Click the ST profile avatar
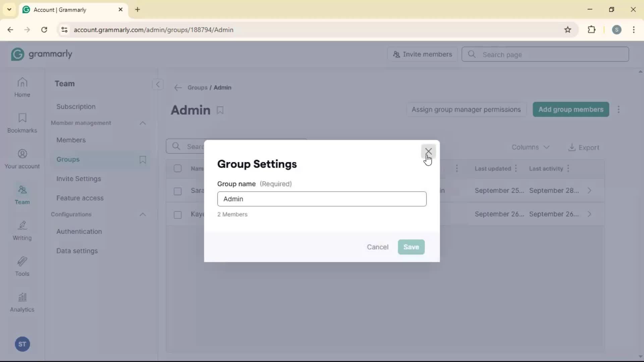 click(x=22, y=344)
